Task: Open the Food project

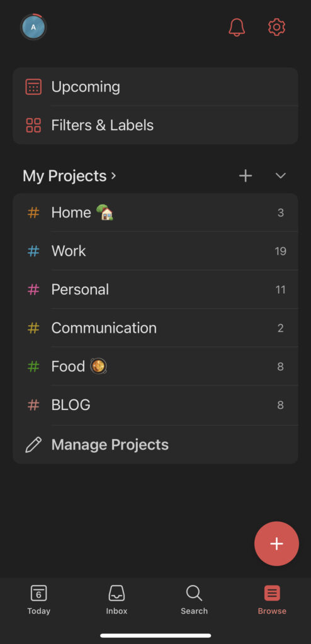Action: [155, 367]
